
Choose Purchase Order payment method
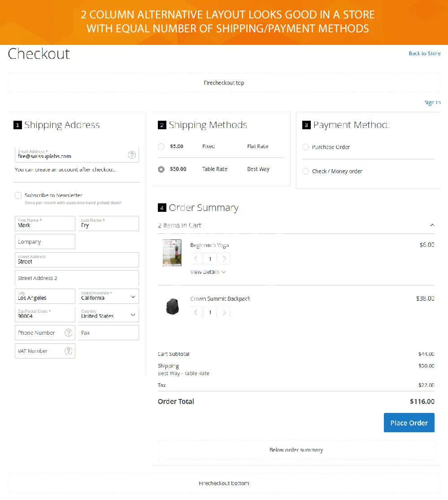(305, 147)
